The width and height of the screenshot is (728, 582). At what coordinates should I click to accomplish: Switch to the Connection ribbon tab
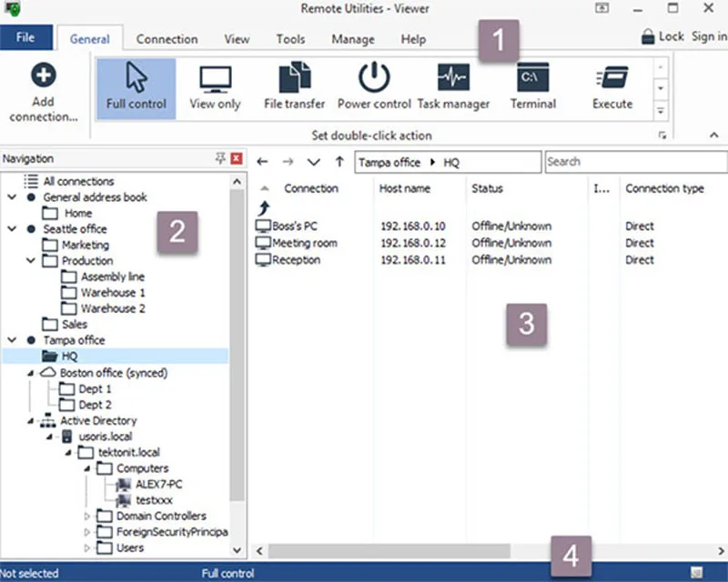(167, 39)
